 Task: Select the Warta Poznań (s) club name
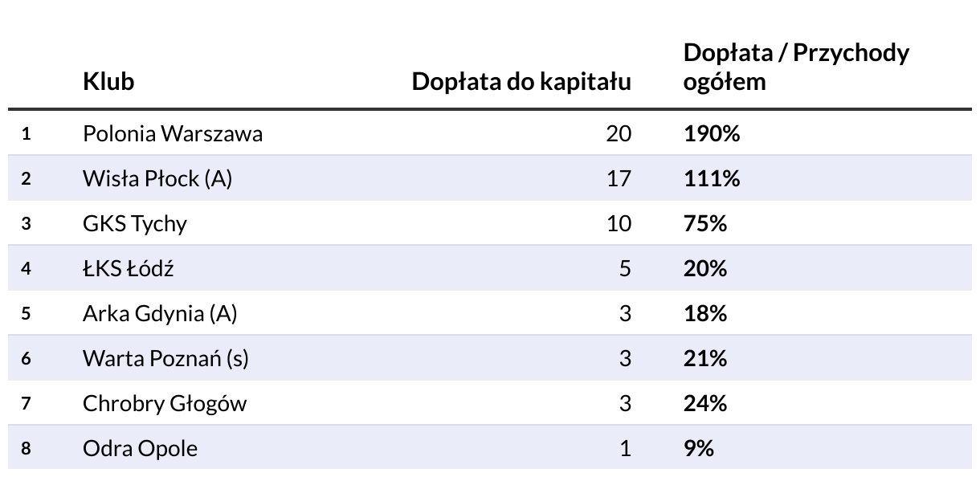click(x=165, y=358)
